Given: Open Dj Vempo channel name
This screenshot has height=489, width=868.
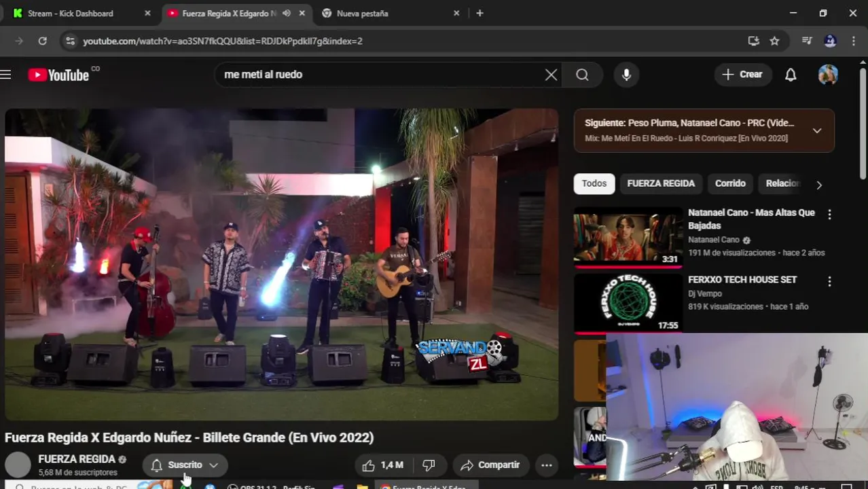Looking at the screenshot, I should 705,293.
